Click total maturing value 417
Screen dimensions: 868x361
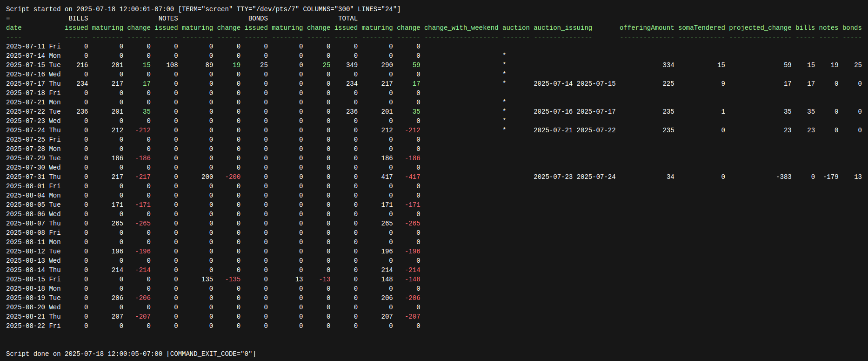coord(387,177)
